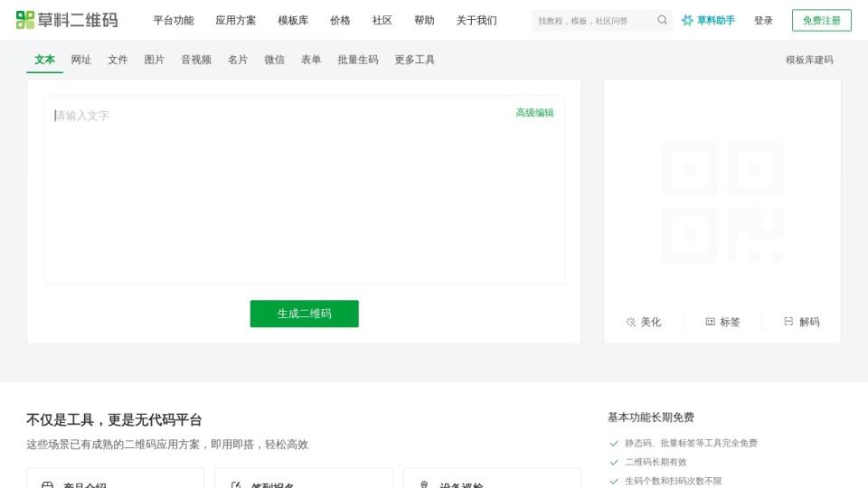This screenshot has height=488, width=868.
Task: Click the 解码 decode icon
Action: (788, 322)
